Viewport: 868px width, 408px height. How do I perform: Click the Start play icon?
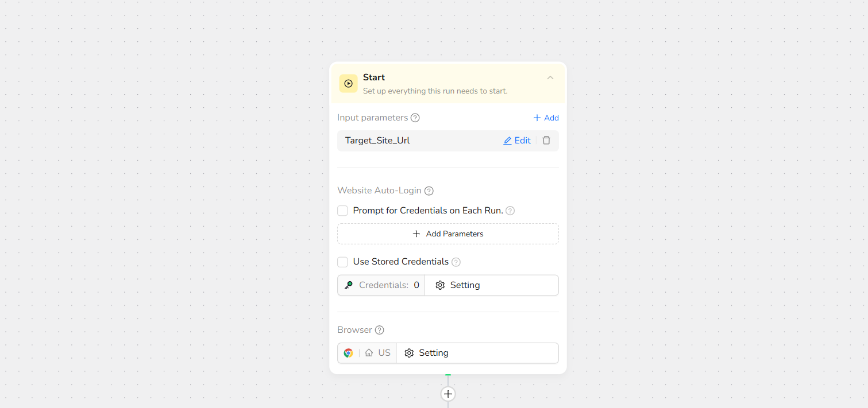348,83
